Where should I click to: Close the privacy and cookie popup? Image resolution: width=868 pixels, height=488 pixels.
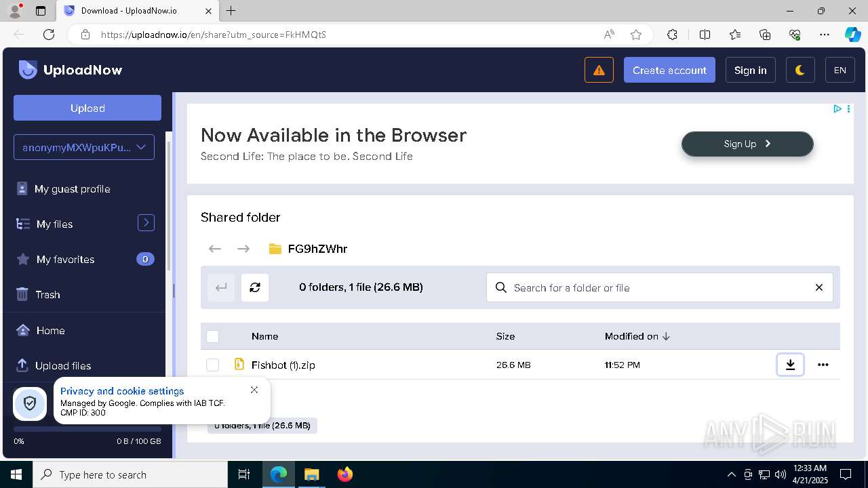pyautogui.click(x=254, y=390)
